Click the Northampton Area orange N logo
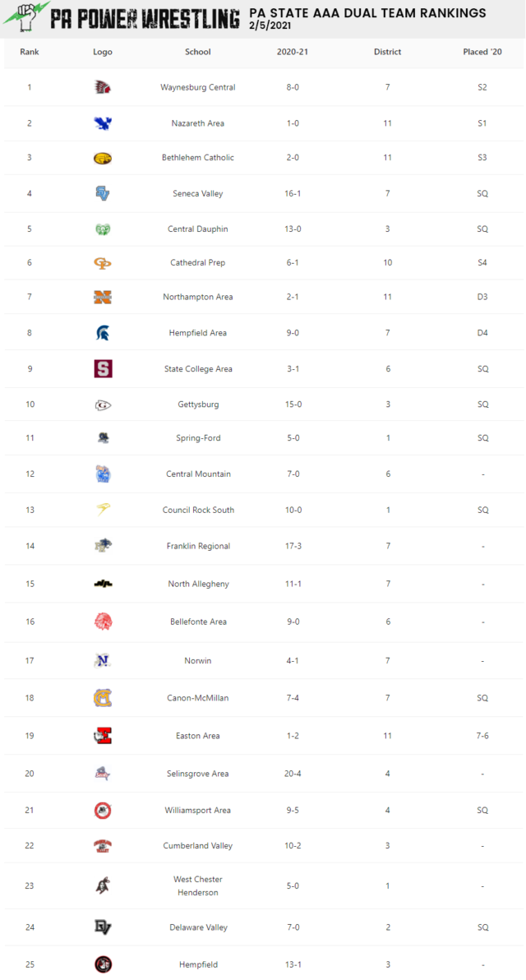 [x=103, y=297]
